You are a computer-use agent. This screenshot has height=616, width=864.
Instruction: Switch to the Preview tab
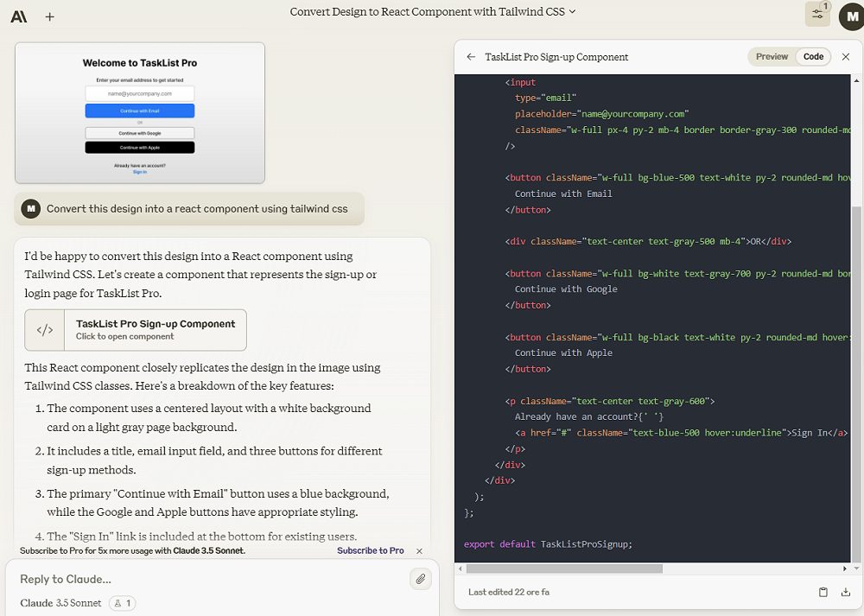(772, 57)
